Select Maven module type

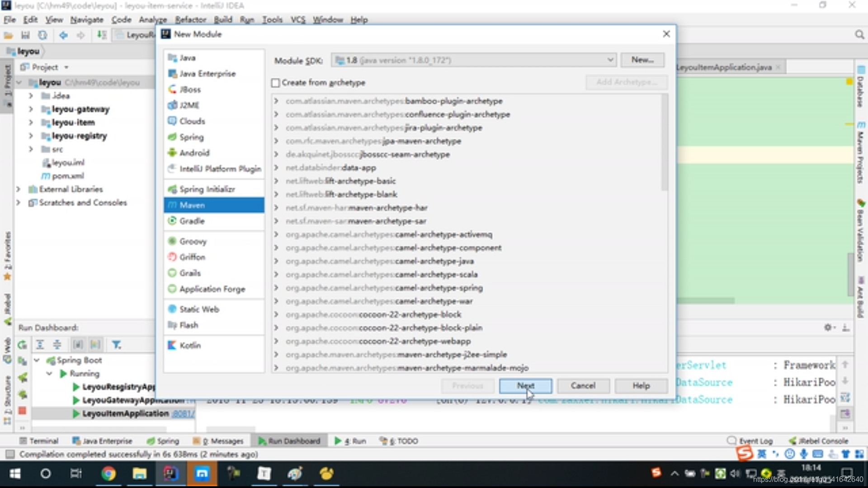coord(214,205)
